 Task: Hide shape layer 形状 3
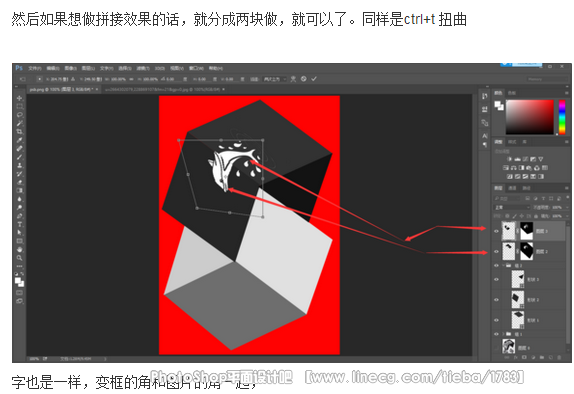tap(496, 279)
